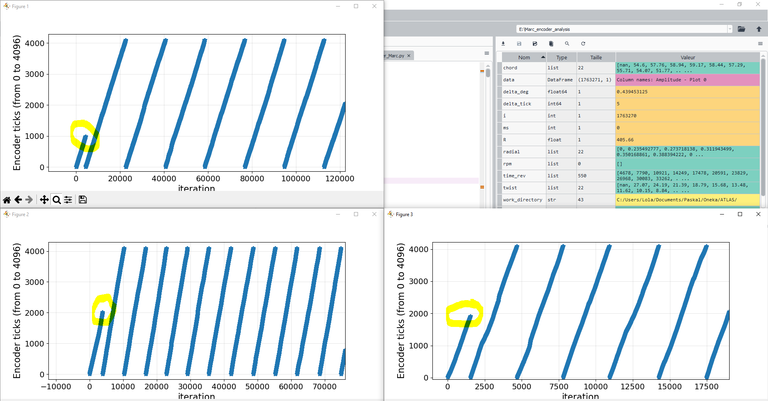The image size is (768, 401).
Task: Open the Variable Explorer options hamburger menu
Action: 760,44
